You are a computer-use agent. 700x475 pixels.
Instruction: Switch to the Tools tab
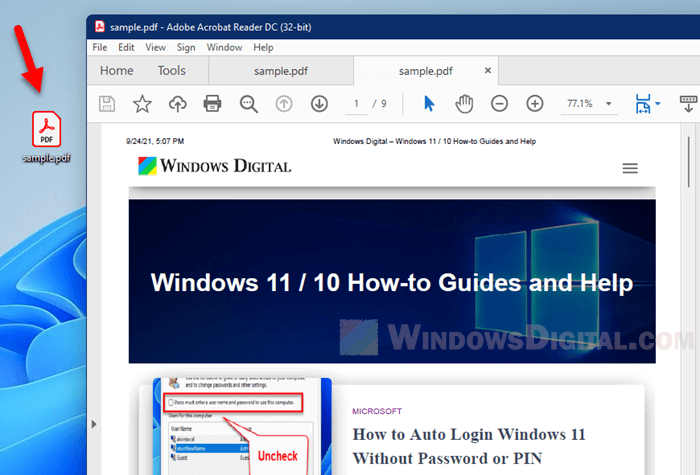pos(171,71)
